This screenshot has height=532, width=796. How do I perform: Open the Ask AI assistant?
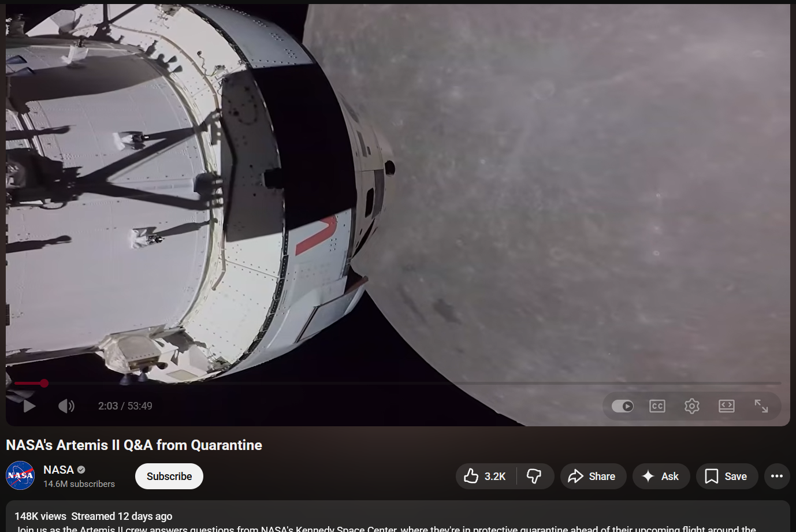pos(661,477)
